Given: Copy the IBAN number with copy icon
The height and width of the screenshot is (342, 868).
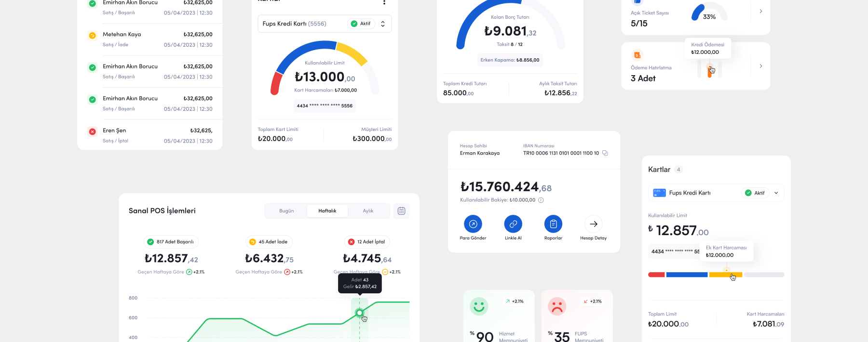Looking at the screenshot, I should point(605,153).
